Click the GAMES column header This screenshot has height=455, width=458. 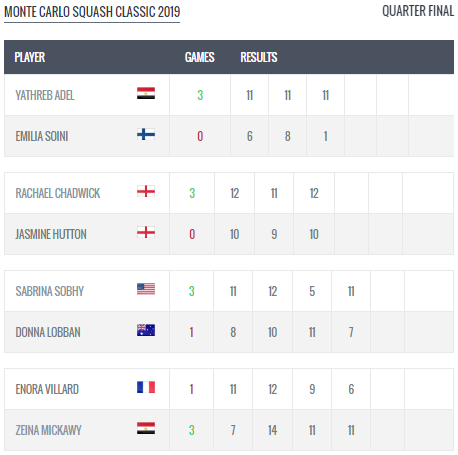click(200, 57)
